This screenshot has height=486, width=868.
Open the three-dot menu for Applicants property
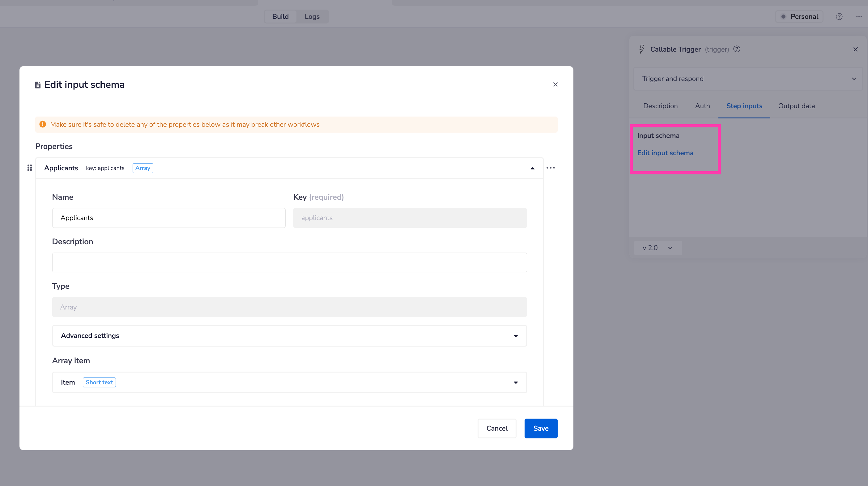(x=551, y=168)
